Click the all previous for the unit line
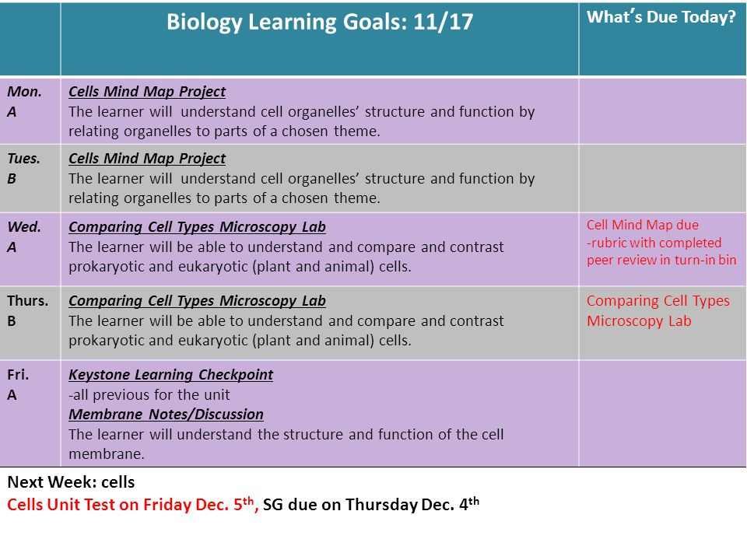 point(149,394)
